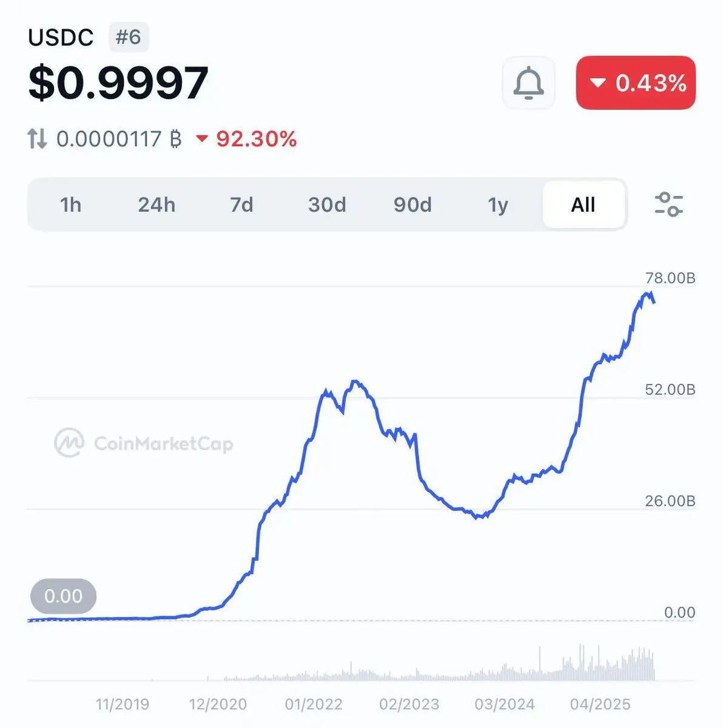Image resolution: width=723 pixels, height=728 pixels.
Task: Tap the red down-triangle next to 92.30%
Action: pyautogui.click(x=202, y=139)
